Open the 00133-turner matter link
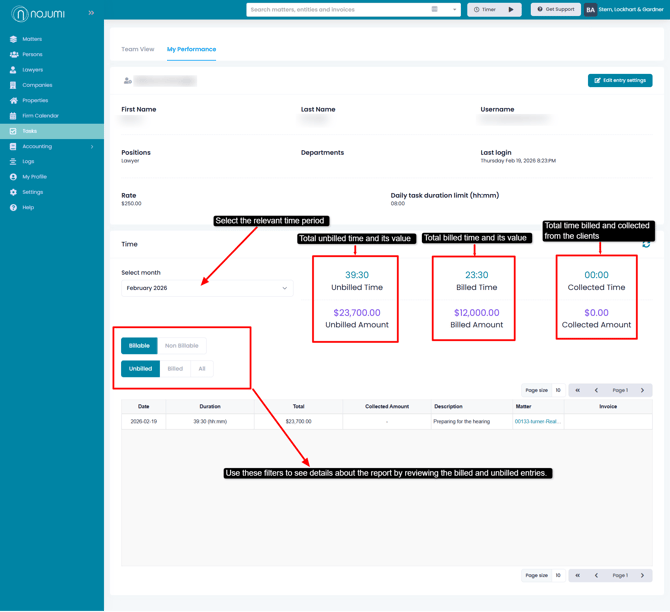Image resolution: width=670 pixels, height=612 pixels. click(538, 422)
